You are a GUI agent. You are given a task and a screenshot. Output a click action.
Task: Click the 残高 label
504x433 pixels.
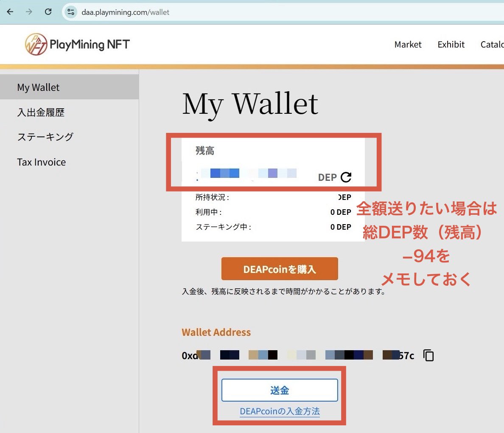click(x=205, y=151)
